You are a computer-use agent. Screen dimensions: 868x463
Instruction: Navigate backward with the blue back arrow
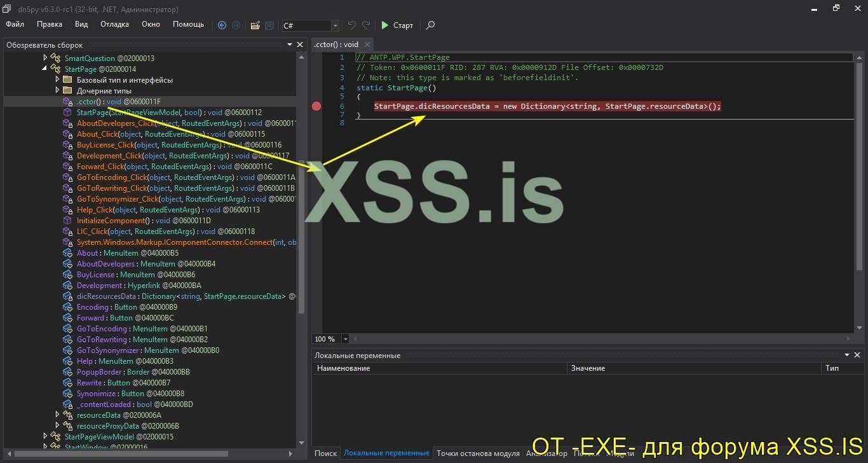click(222, 25)
